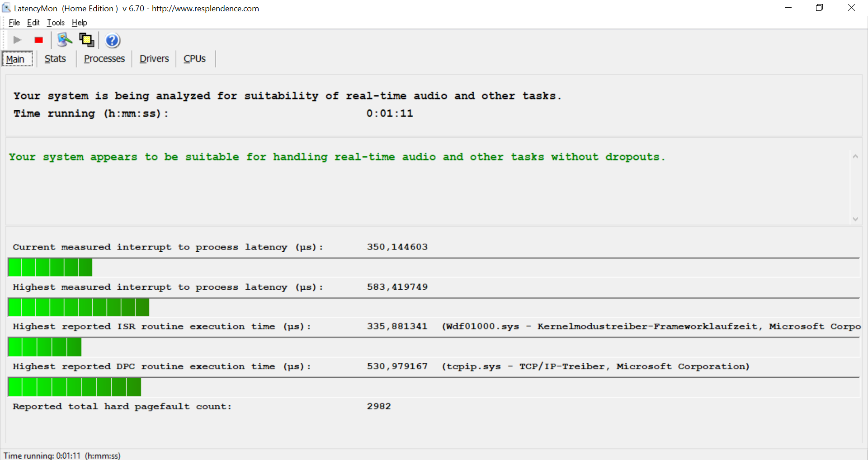Open help via blue question mark icon
The width and height of the screenshot is (868, 460).
pos(113,41)
